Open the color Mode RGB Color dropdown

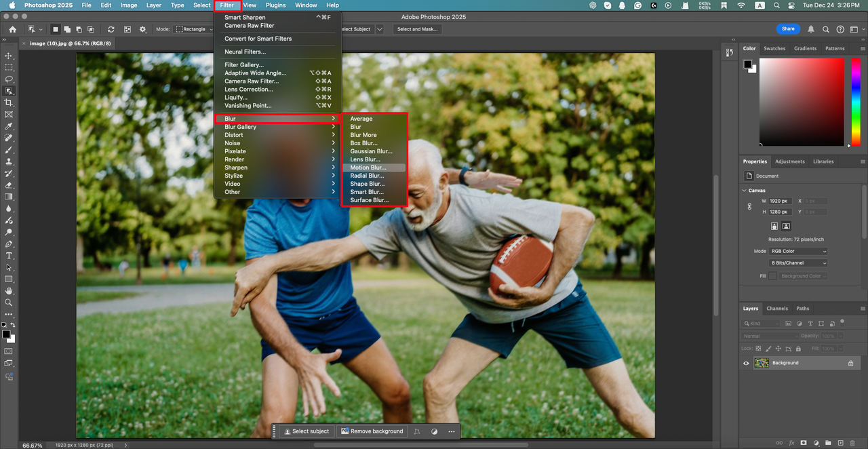click(x=799, y=251)
